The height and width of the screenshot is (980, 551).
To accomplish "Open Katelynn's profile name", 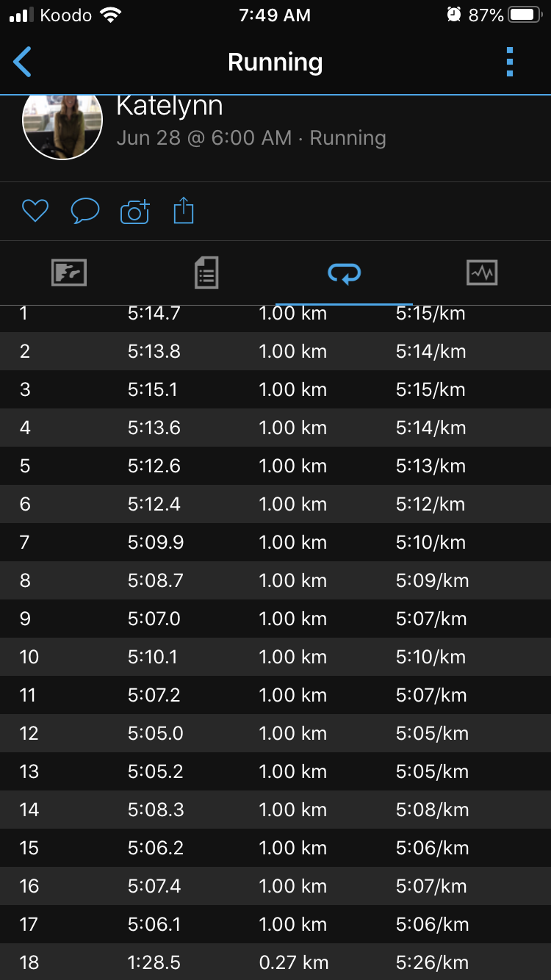I will pyautogui.click(x=170, y=107).
